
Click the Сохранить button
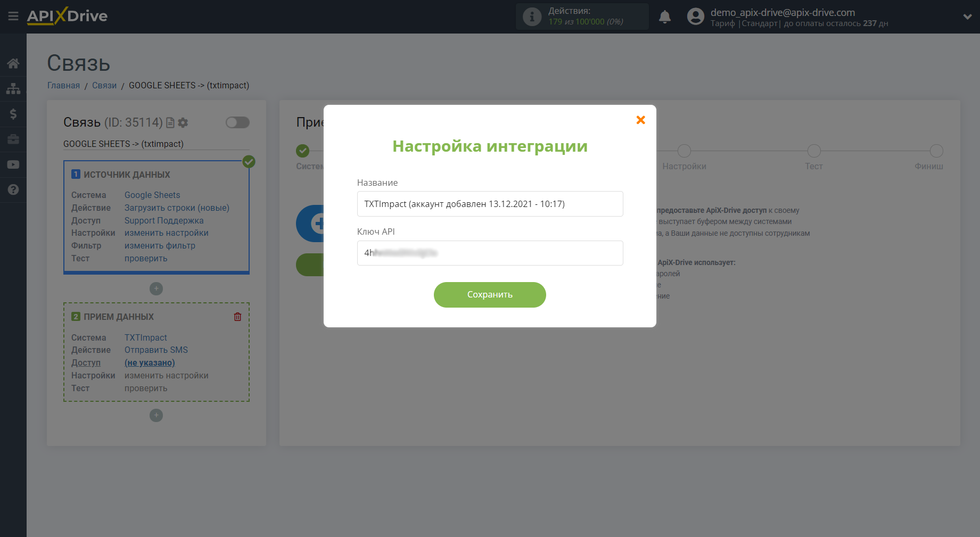tap(490, 295)
